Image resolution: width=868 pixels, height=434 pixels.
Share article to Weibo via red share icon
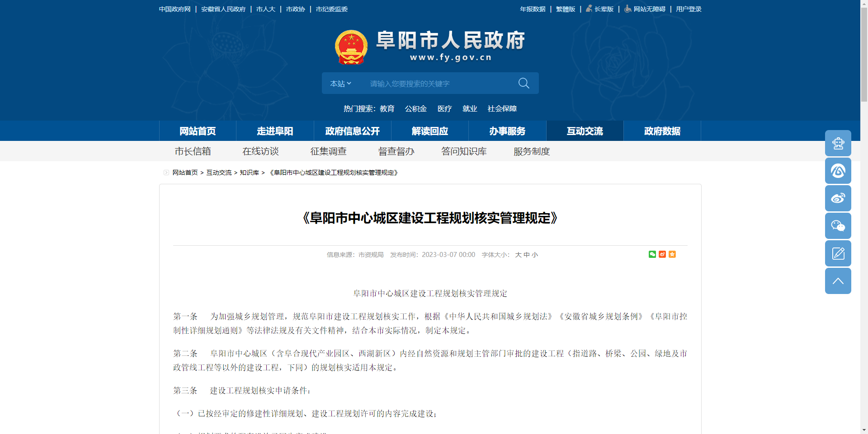coord(662,254)
